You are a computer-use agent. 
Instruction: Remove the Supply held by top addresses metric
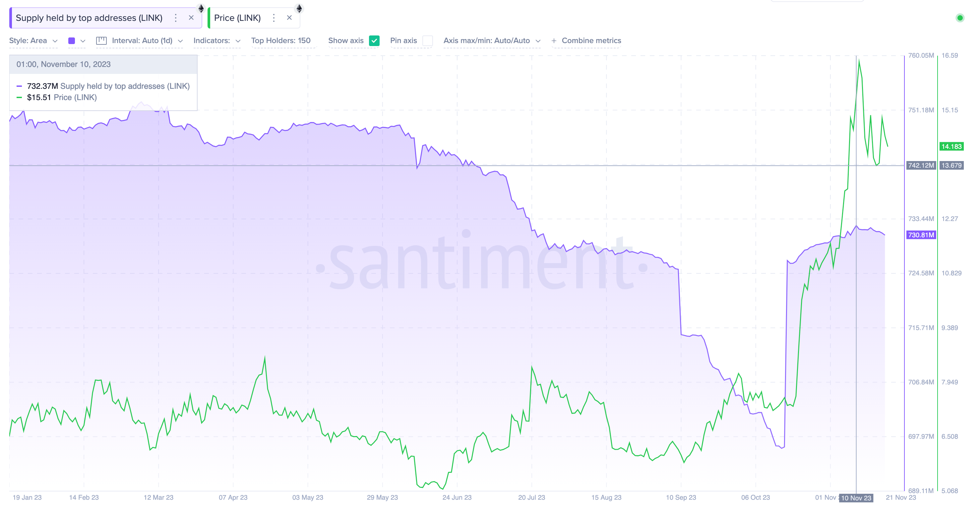pyautogui.click(x=191, y=18)
